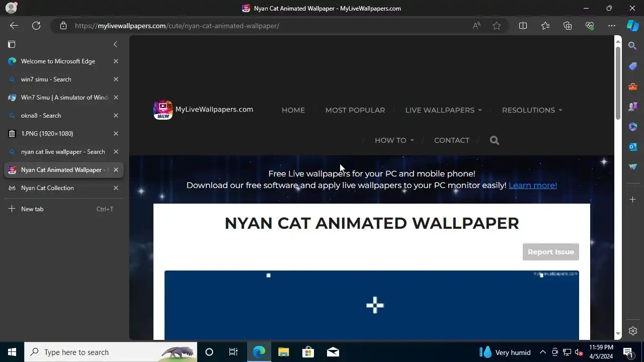
Task: Close the 1.PNG tab
Action: [x=116, y=134]
